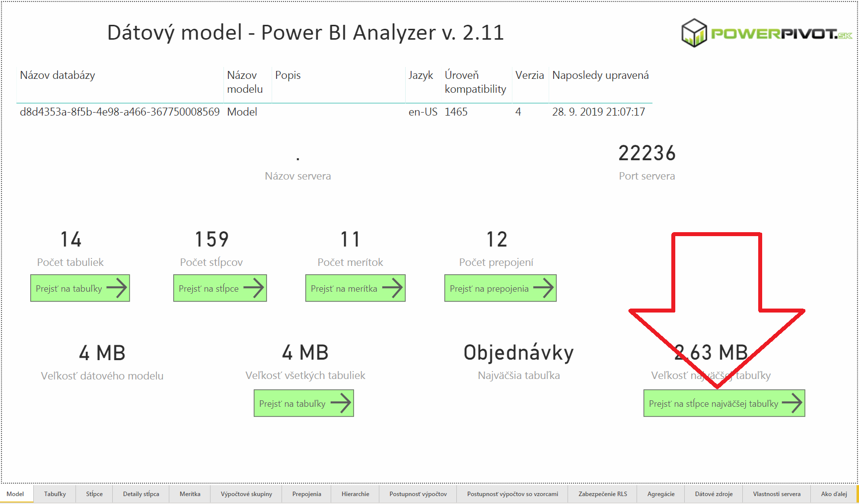
Task: Go to the Detaily stĺpca tab
Action: (x=141, y=494)
